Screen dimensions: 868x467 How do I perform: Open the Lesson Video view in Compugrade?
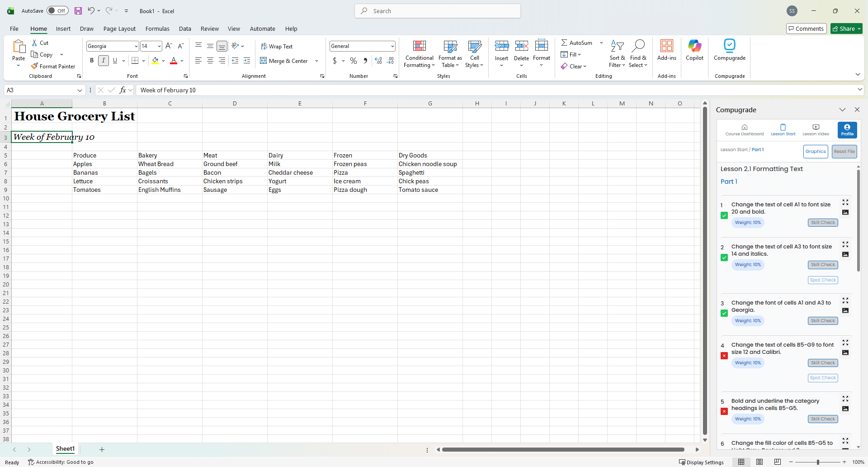[815, 129]
